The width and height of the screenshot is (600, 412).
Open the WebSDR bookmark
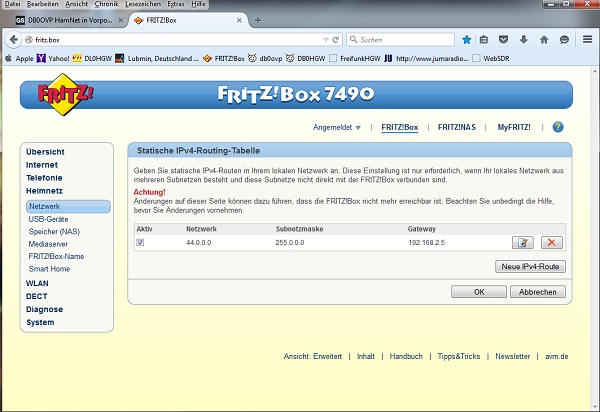click(x=491, y=59)
